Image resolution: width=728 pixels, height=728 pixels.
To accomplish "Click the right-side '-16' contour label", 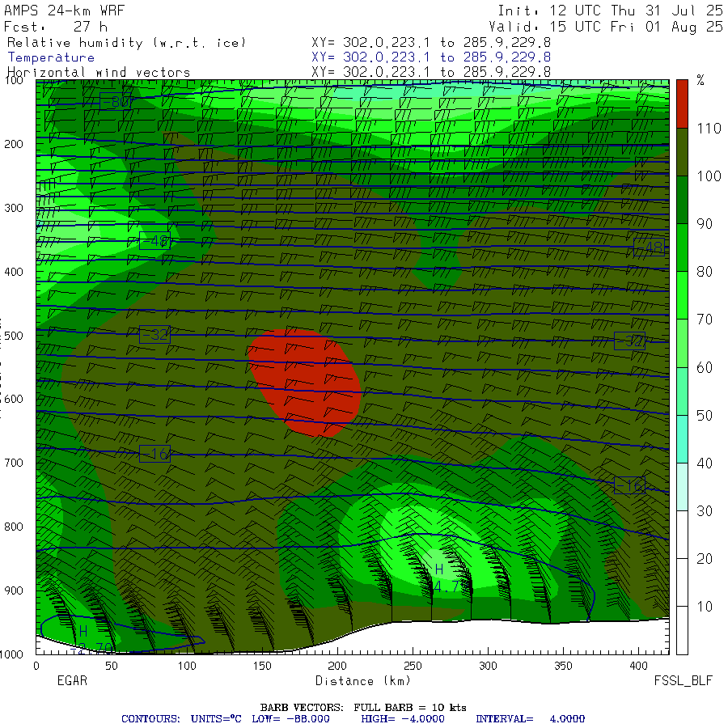I will pyautogui.click(x=629, y=485).
